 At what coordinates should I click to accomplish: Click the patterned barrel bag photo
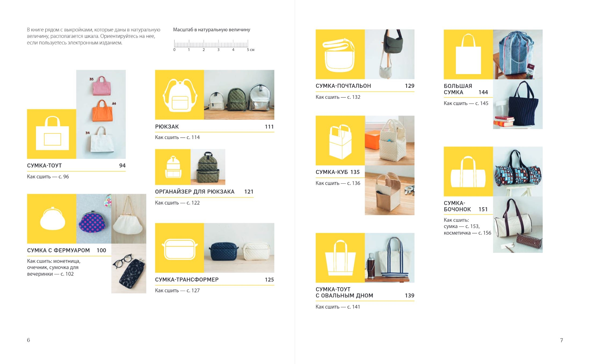(518, 171)
